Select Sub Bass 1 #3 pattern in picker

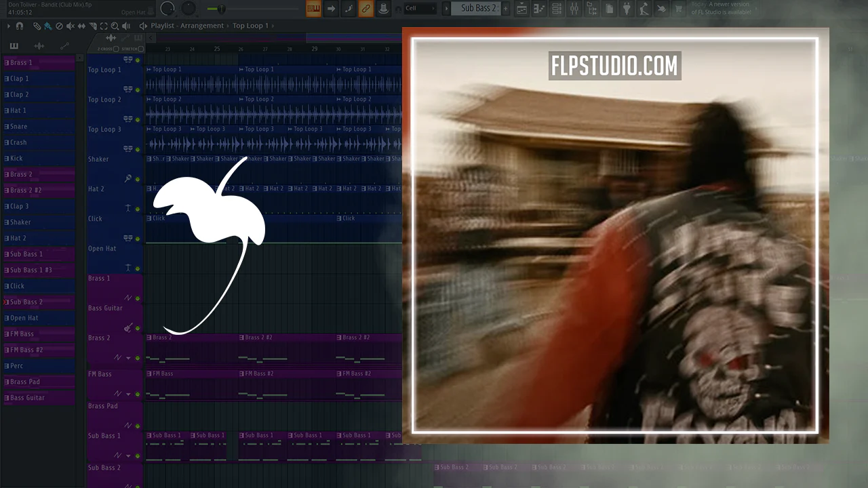[x=39, y=270]
